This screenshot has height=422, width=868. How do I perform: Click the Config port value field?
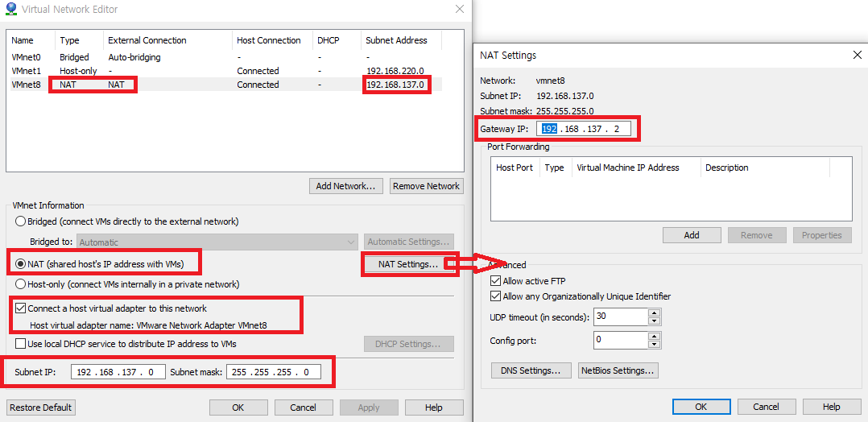click(x=621, y=340)
